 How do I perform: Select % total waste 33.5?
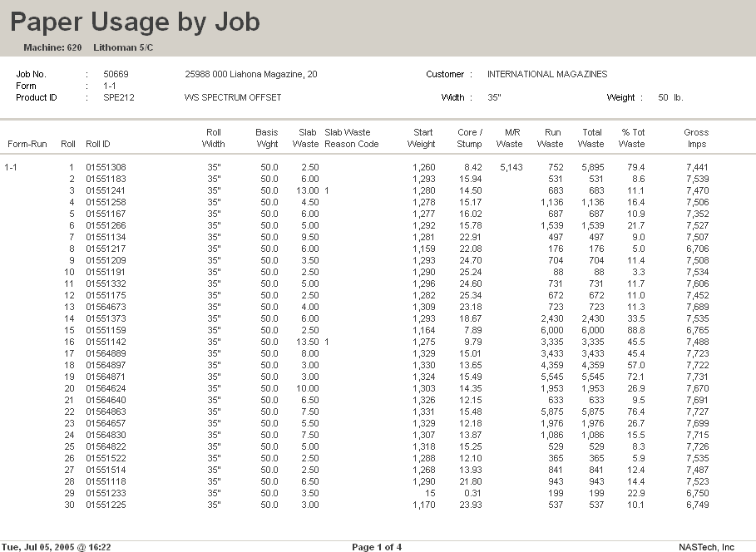pos(636,318)
